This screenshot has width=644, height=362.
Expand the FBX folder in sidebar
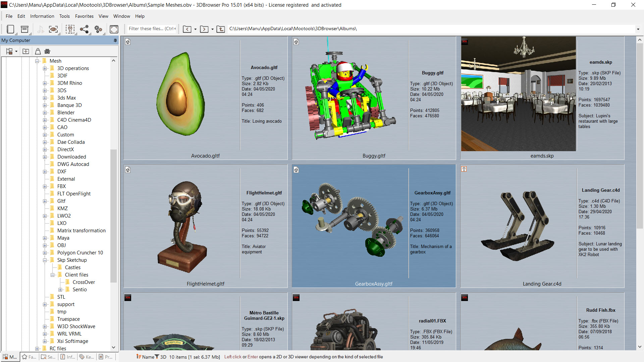pyautogui.click(x=45, y=186)
